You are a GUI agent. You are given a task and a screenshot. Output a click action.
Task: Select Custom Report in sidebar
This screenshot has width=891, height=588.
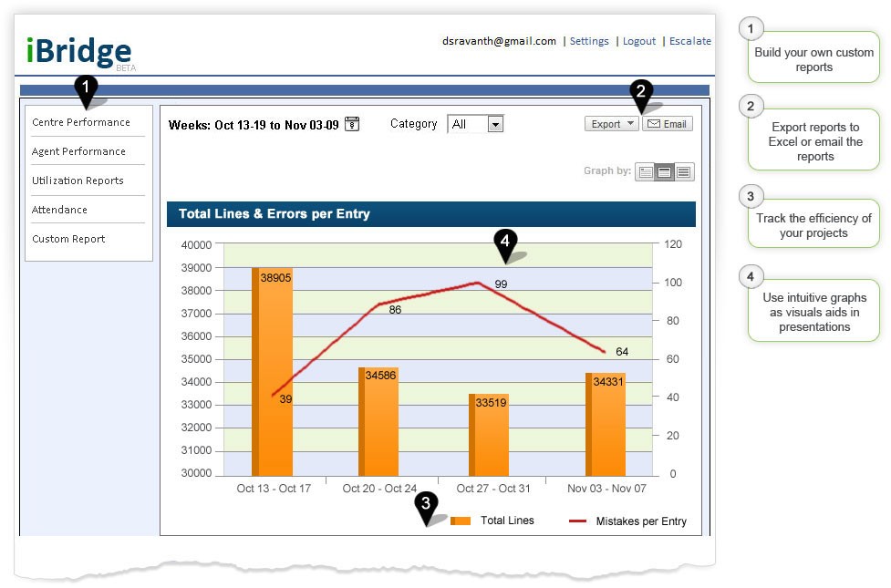click(x=68, y=239)
